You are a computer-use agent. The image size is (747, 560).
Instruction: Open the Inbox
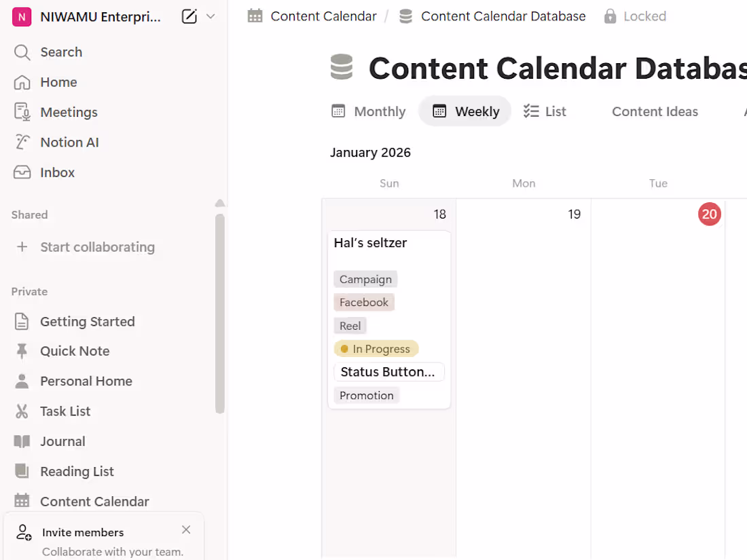57,172
